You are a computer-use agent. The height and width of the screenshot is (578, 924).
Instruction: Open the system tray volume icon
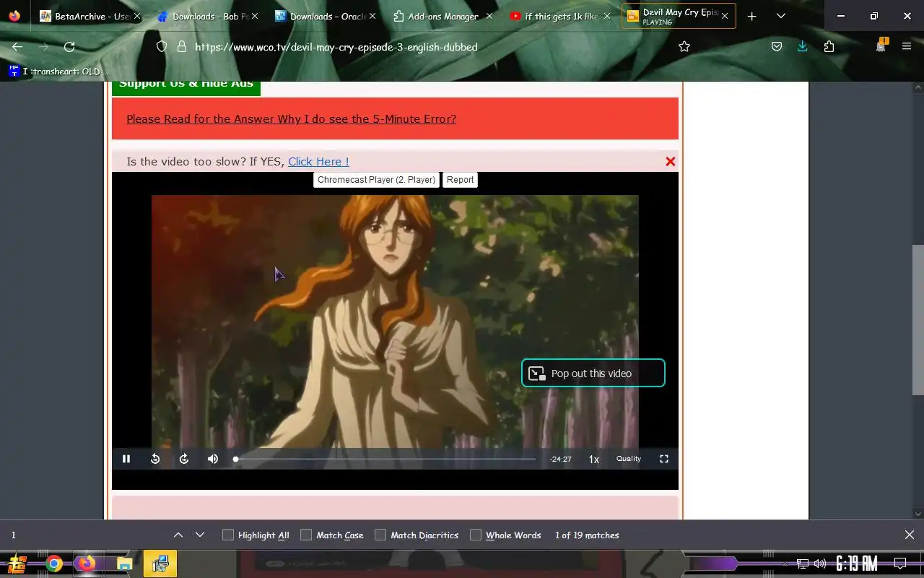[x=820, y=564]
